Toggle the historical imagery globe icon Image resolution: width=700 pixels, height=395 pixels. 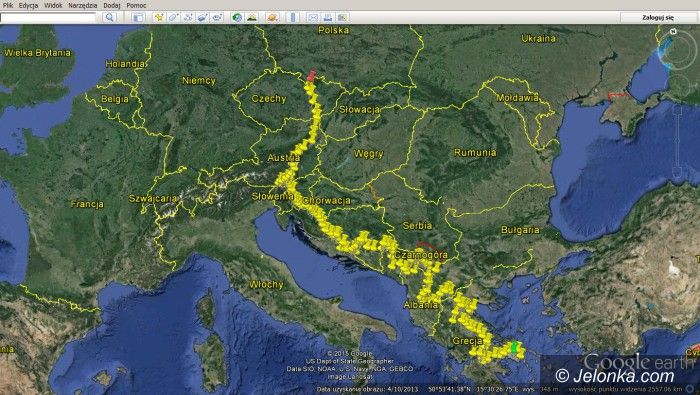point(237,17)
